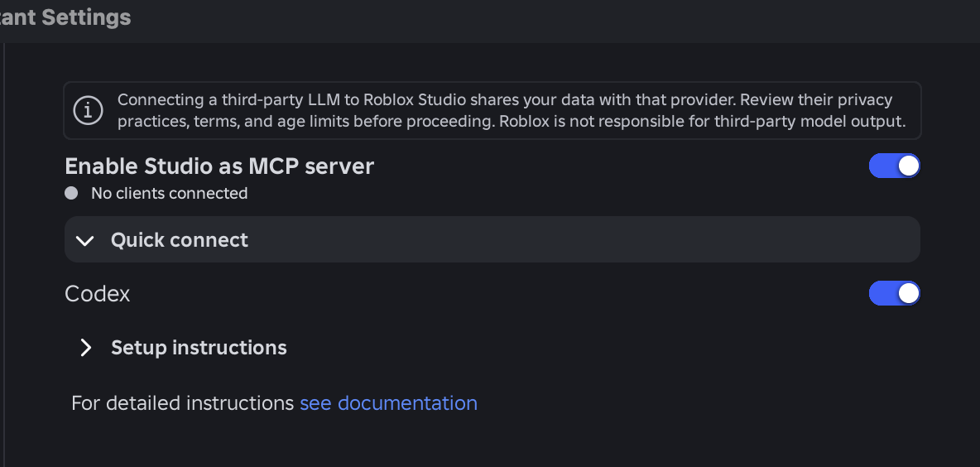Click the Settings window title

(65, 17)
